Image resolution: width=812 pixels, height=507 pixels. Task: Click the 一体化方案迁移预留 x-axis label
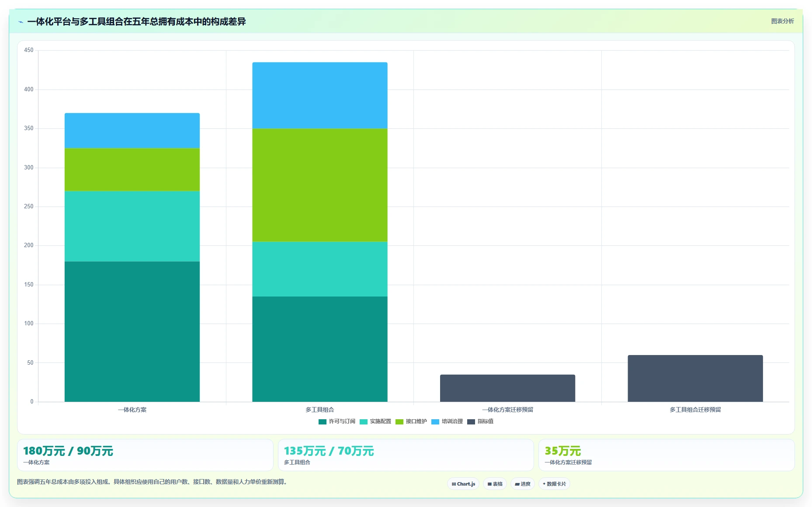point(507,410)
